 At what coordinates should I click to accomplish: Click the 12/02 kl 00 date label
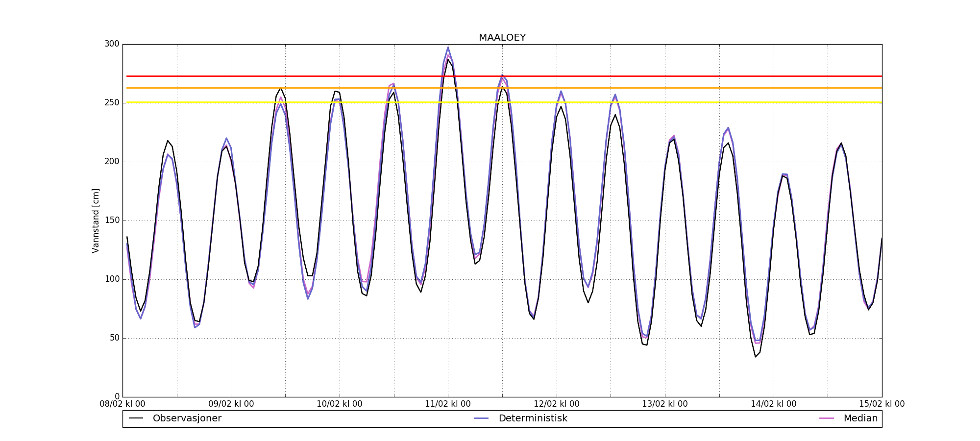[x=557, y=404]
